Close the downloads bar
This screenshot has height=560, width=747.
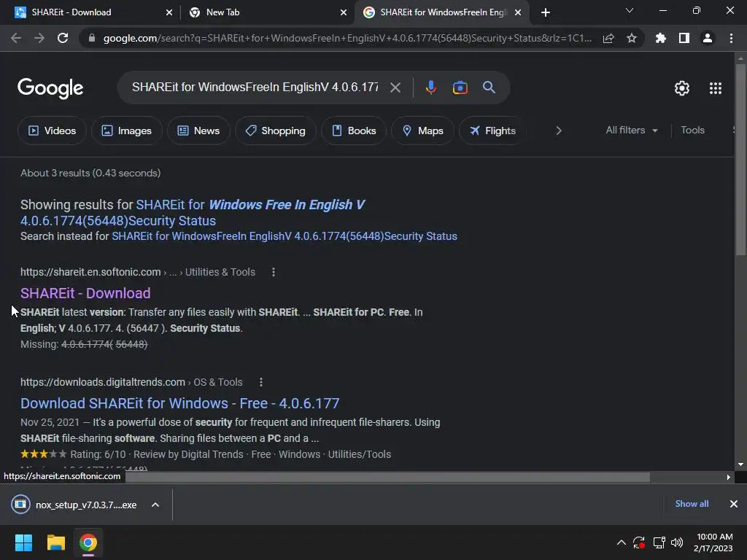pyautogui.click(x=734, y=504)
